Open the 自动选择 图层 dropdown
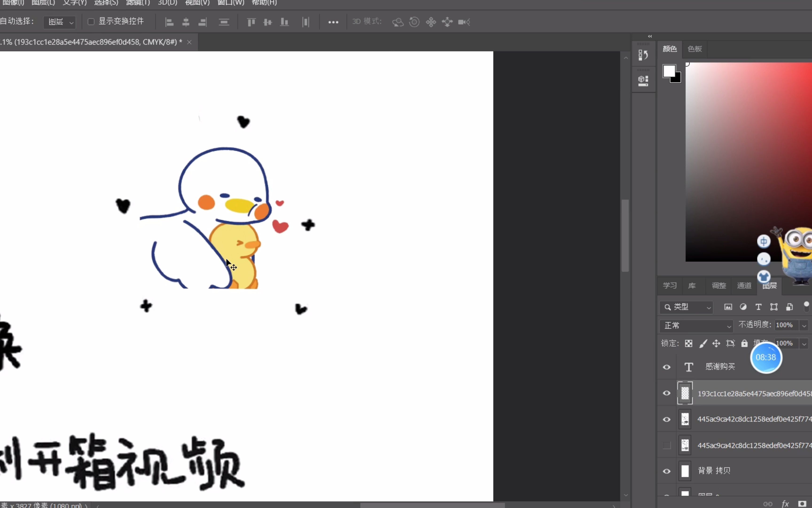 pyautogui.click(x=60, y=22)
